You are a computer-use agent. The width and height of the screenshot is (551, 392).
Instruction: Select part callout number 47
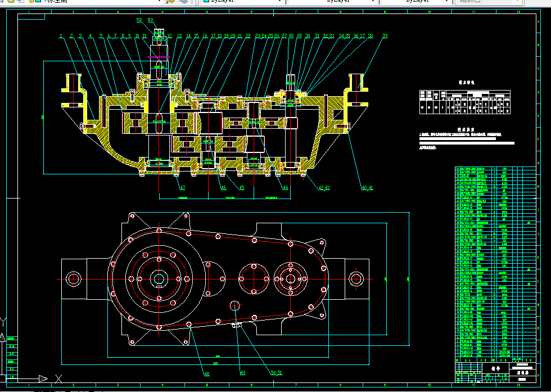[182, 188]
